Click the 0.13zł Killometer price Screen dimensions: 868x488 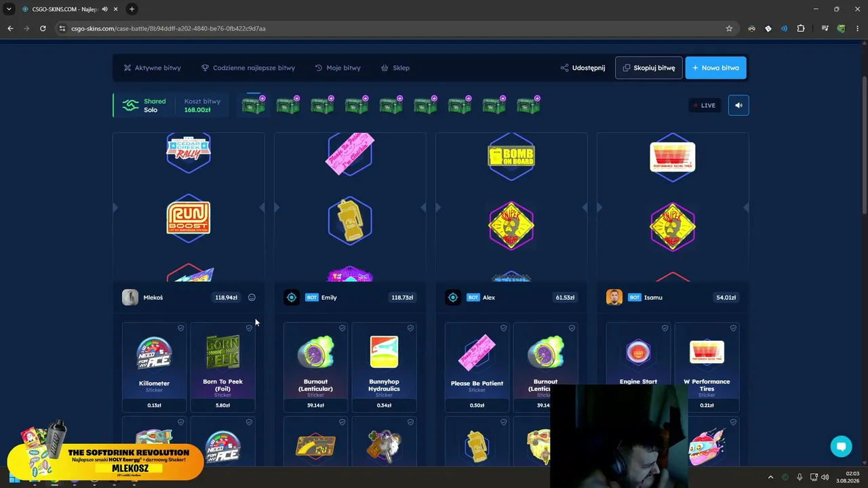tap(154, 405)
